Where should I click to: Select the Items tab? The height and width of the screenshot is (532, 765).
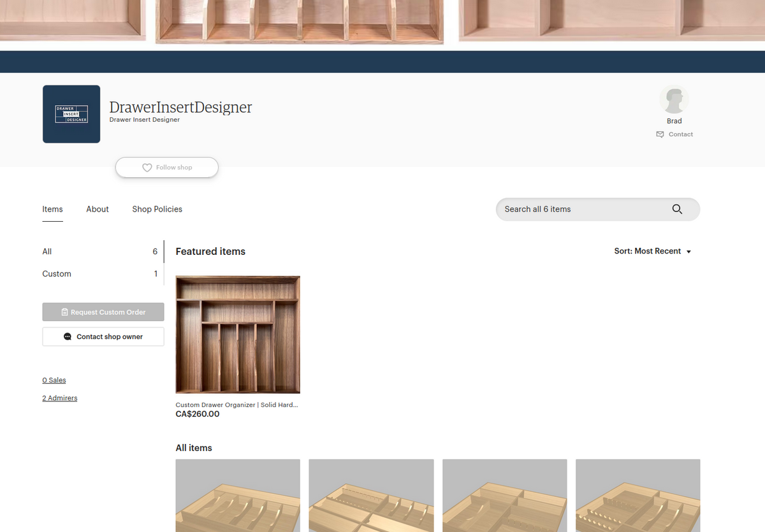(52, 209)
